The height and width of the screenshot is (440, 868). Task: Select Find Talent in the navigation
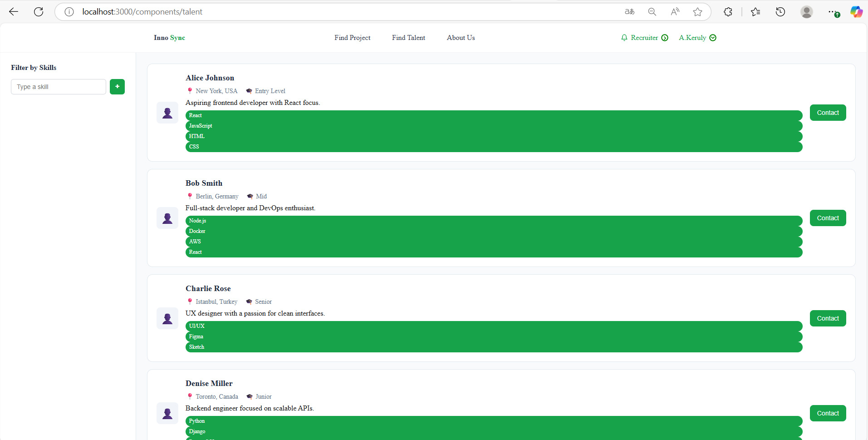408,38
